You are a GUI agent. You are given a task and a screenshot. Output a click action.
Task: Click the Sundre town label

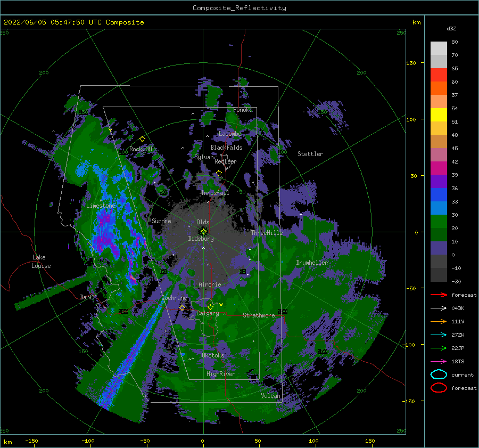(162, 221)
